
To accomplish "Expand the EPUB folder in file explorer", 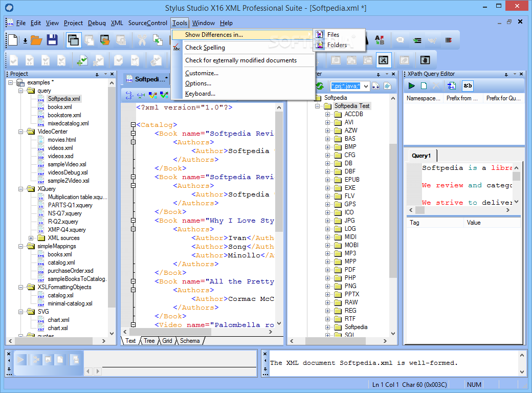I will (x=327, y=180).
